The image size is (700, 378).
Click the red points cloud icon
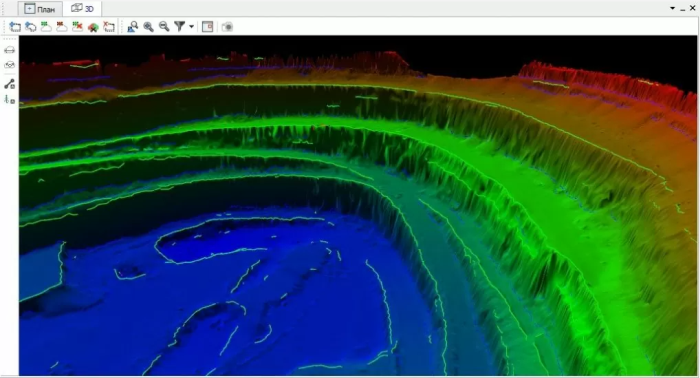[x=62, y=27]
